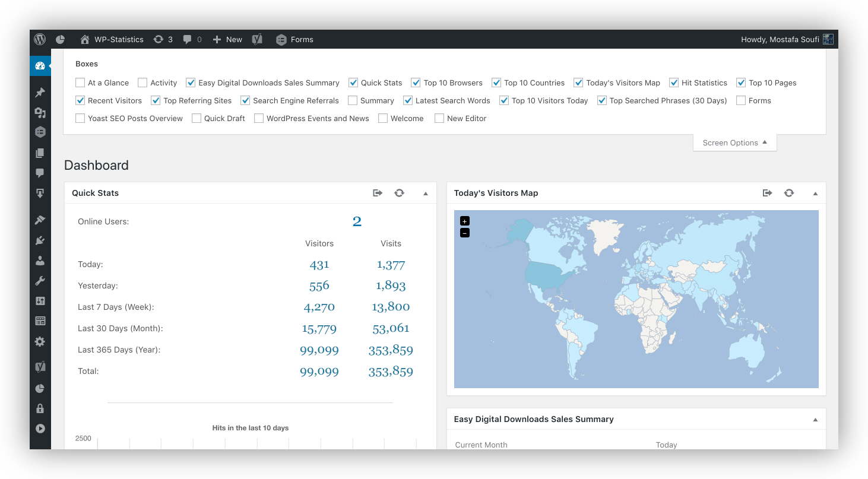Open Yoast SEO icon in admin bar
Image resolution: width=868 pixels, height=479 pixels.
tap(257, 39)
